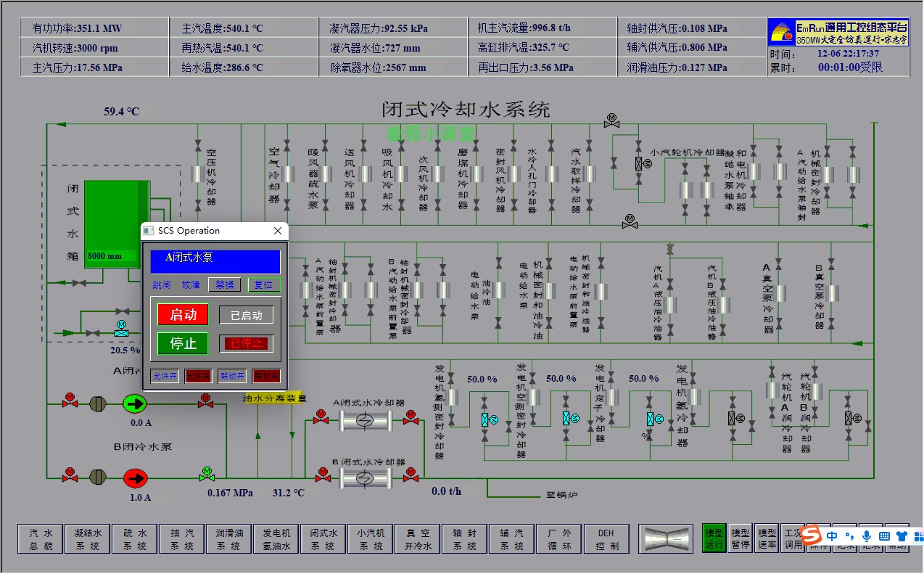Click the B闭冷水泵 pump symbol
This screenshot has width=924, height=574.
[x=134, y=477]
